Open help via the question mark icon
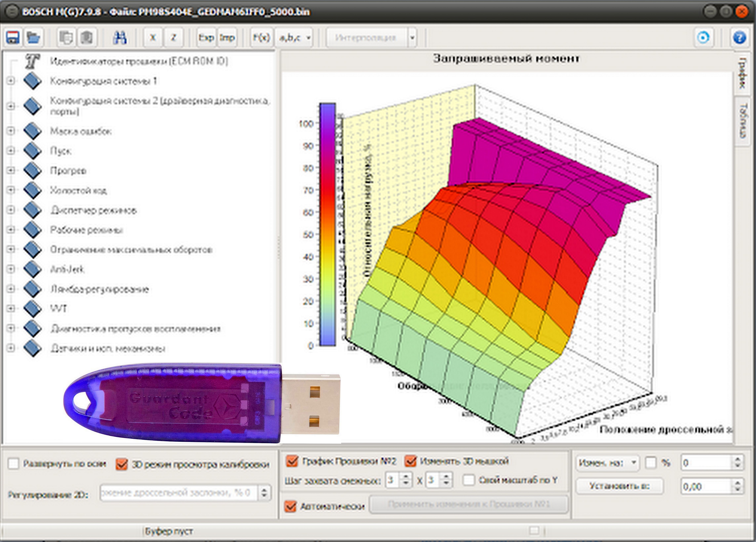This screenshot has height=542, width=756. 739,37
